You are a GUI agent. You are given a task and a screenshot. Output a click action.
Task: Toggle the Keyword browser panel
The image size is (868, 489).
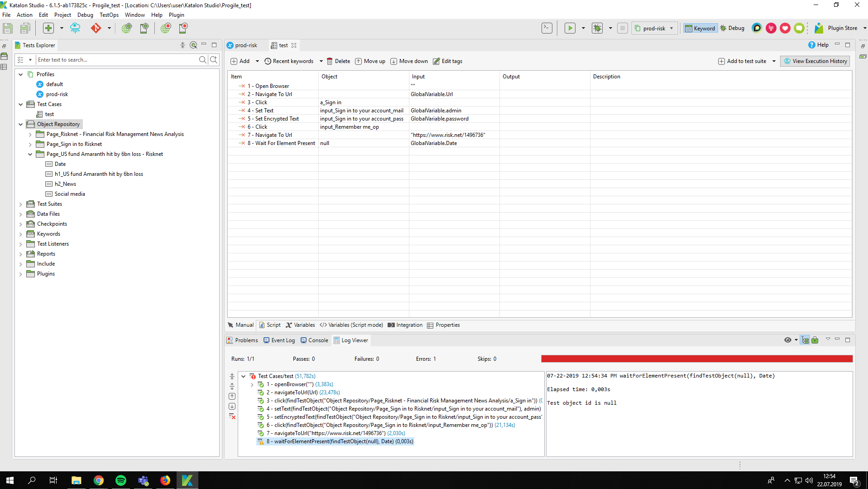[x=700, y=28]
